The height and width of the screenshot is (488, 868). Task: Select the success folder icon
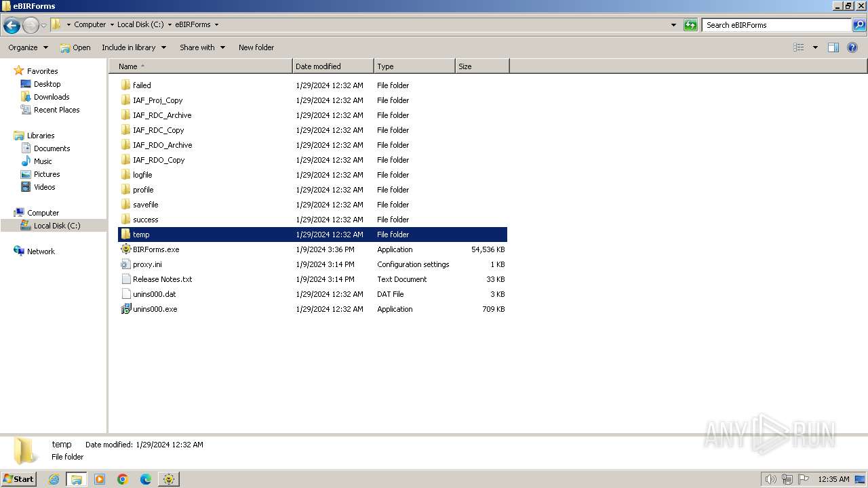click(x=125, y=220)
